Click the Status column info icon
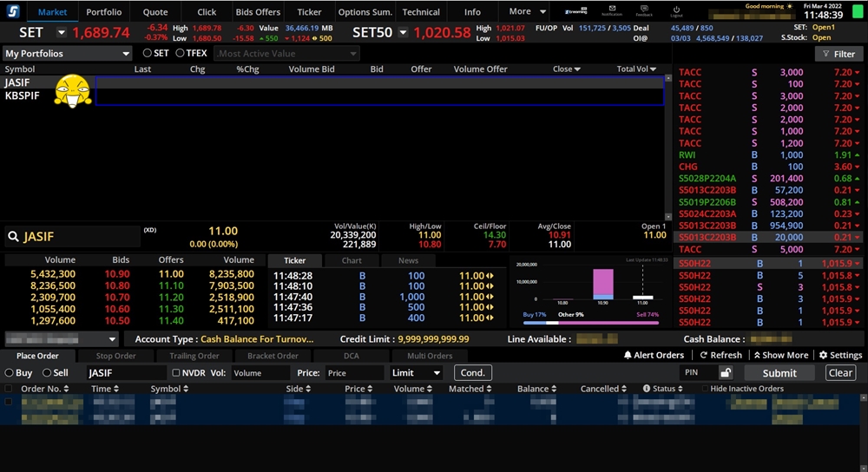868x472 pixels. click(x=647, y=389)
